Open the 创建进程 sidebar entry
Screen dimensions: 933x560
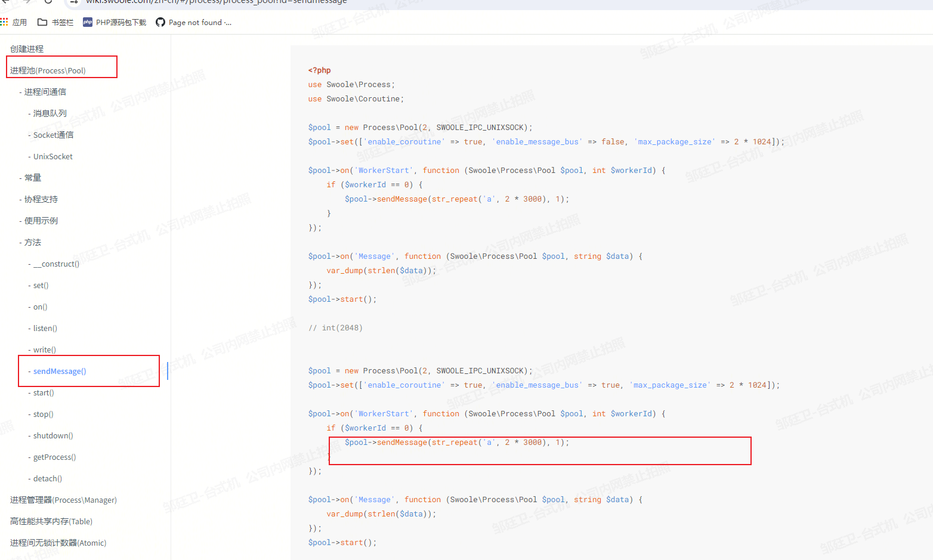click(27, 49)
